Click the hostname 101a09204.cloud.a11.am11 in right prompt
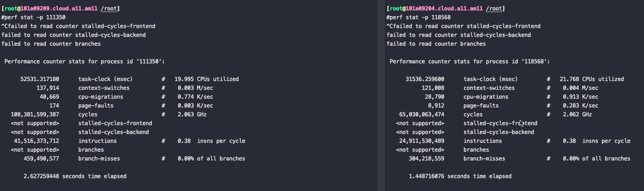The image size is (644, 191). (x=444, y=8)
